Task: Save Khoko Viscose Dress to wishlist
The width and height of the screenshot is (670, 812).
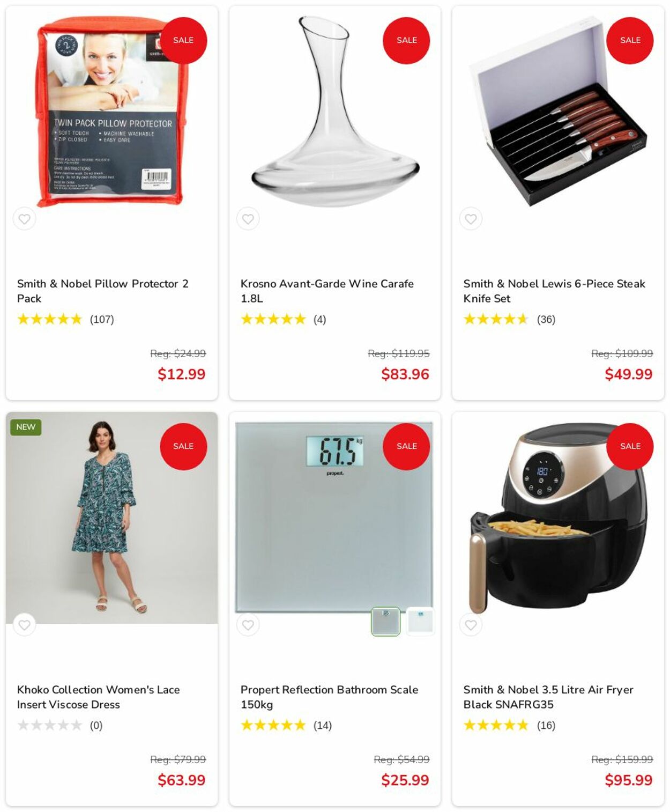Action: [x=25, y=625]
